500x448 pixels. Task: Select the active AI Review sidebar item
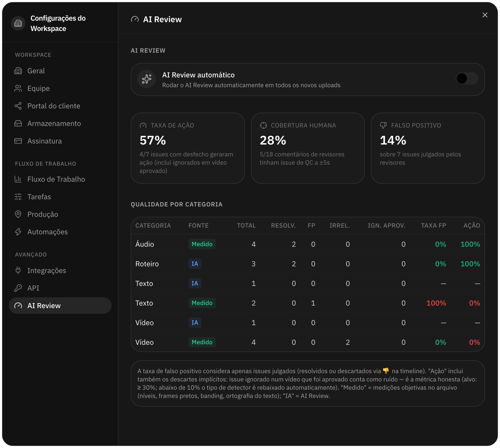click(60, 306)
